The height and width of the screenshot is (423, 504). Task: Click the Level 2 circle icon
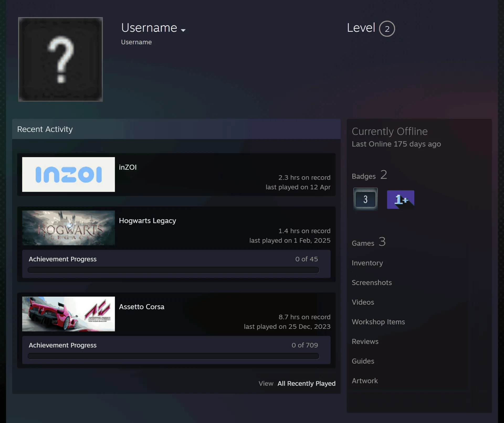387,29
